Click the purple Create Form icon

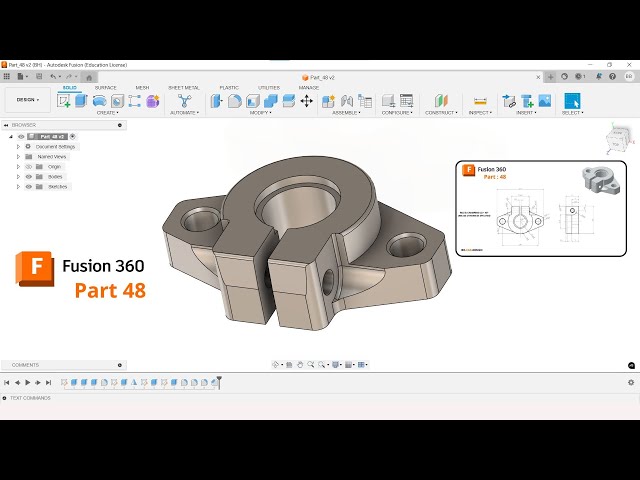click(153, 101)
